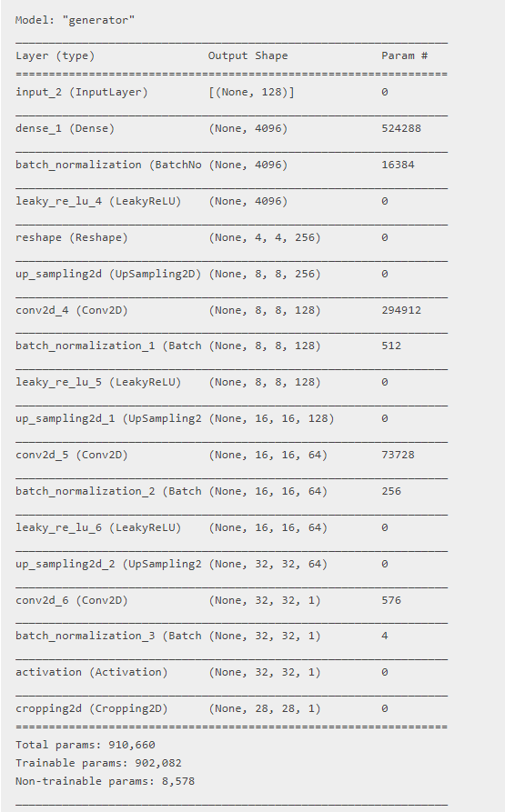Click output shape (None, 16, 16, 128)

click(x=271, y=418)
